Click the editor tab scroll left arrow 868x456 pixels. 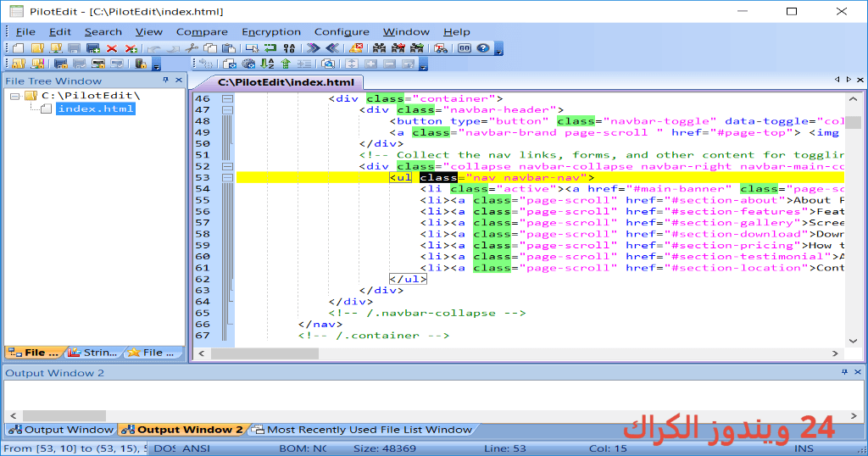[837, 80]
